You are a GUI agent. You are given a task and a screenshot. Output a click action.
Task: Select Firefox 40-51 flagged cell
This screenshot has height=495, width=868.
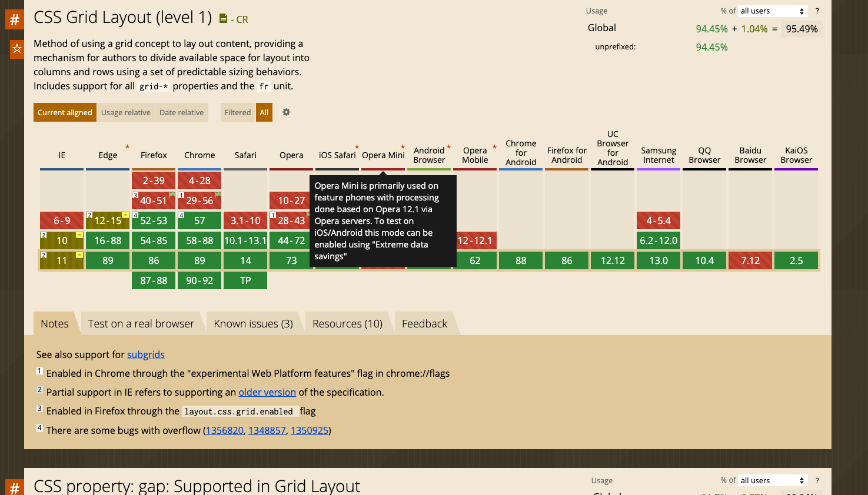point(154,200)
